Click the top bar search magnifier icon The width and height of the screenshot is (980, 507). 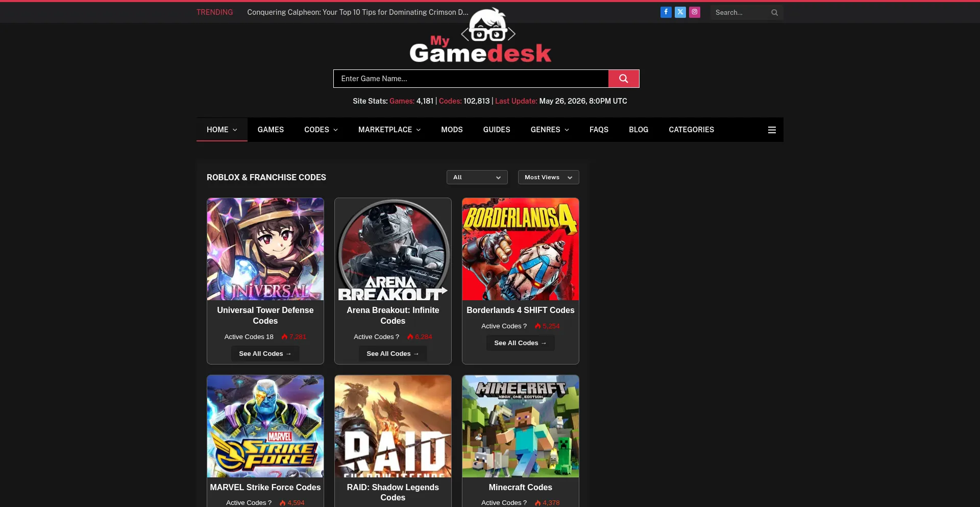(x=774, y=13)
